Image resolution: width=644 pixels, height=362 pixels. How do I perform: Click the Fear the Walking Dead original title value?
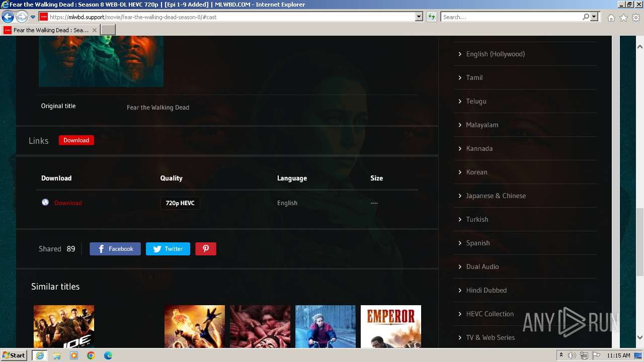[158, 107]
